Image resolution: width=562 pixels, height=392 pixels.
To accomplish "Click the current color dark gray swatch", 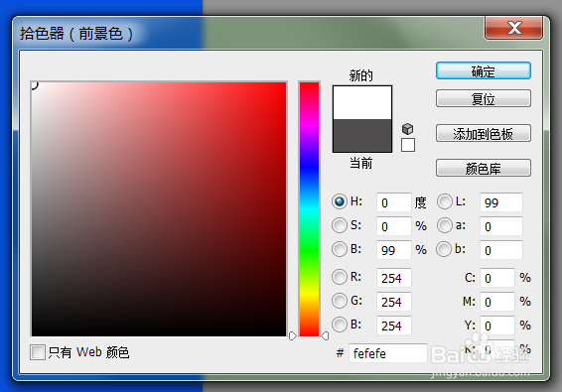I will point(362,135).
